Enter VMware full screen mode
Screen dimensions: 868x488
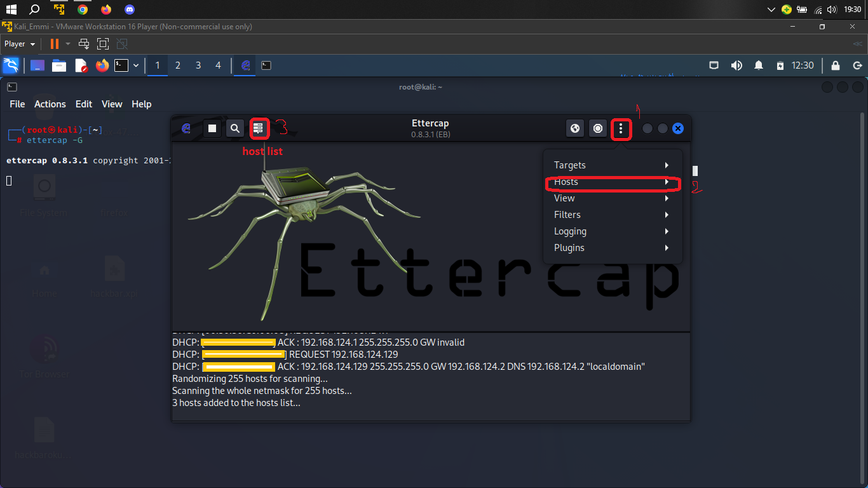(x=103, y=44)
